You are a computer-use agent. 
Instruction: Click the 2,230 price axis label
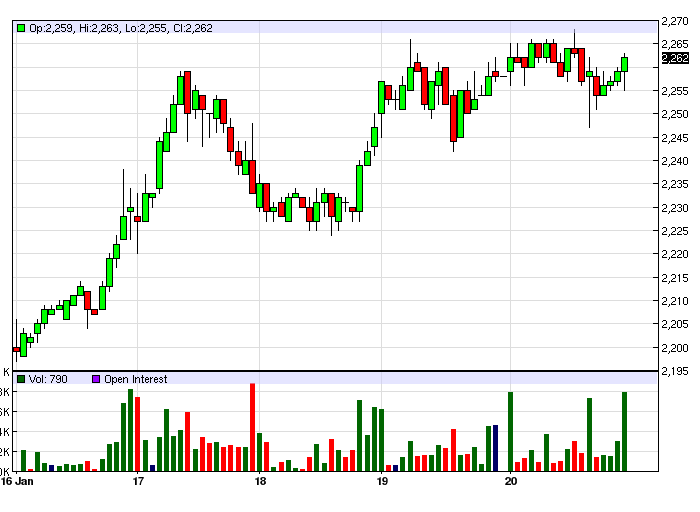(x=675, y=208)
